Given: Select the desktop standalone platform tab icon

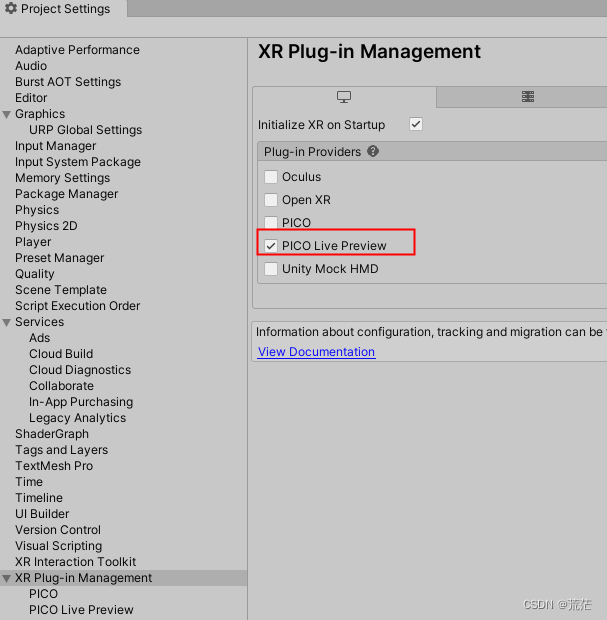Looking at the screenshot, I should [x=344, y=97].
